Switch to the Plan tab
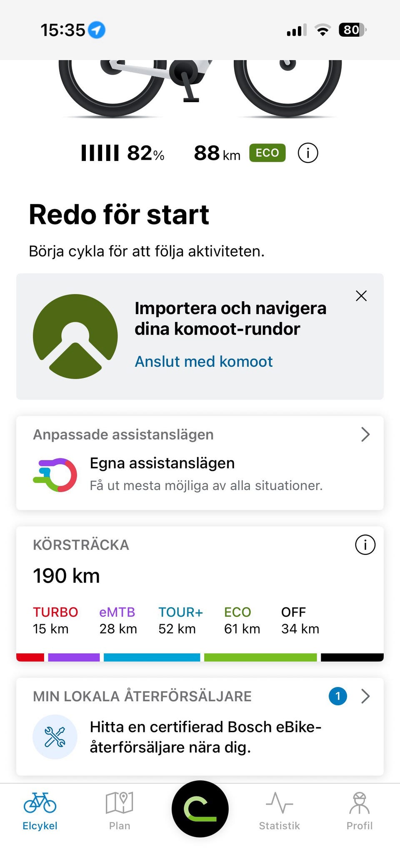The width and height of the screenshot is (400, 868). [120, 811]
